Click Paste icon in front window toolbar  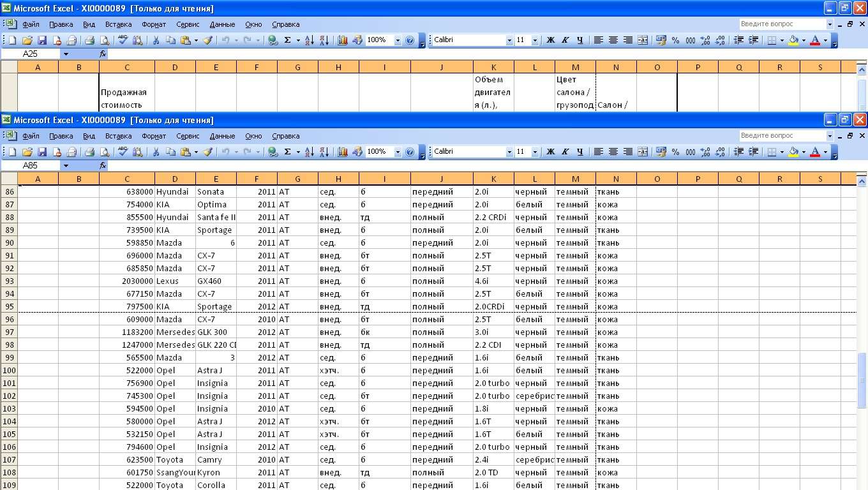pyautogui.click(x=185, y=152)
